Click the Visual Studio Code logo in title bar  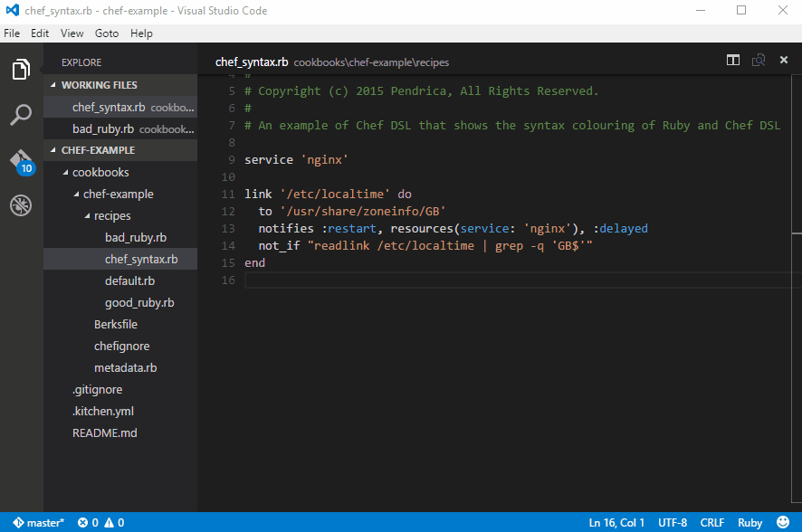[x=13, y=10]
